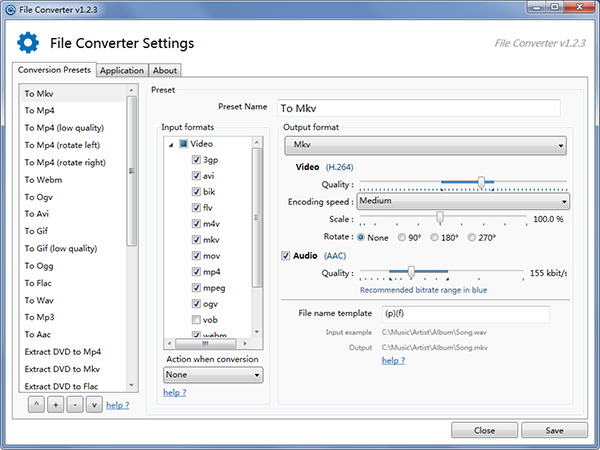Click the move preset up (^) button

(x=34, y=405)
